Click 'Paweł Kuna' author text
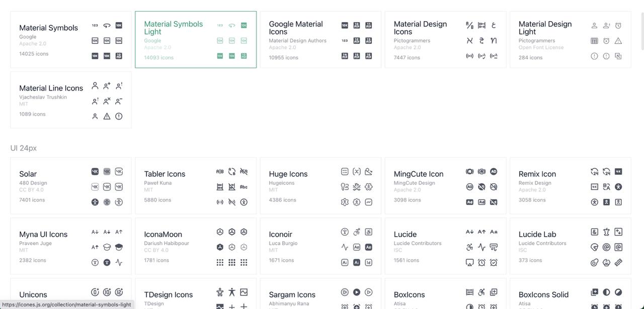This screenshot has height=309, width=644. (157, 183)
